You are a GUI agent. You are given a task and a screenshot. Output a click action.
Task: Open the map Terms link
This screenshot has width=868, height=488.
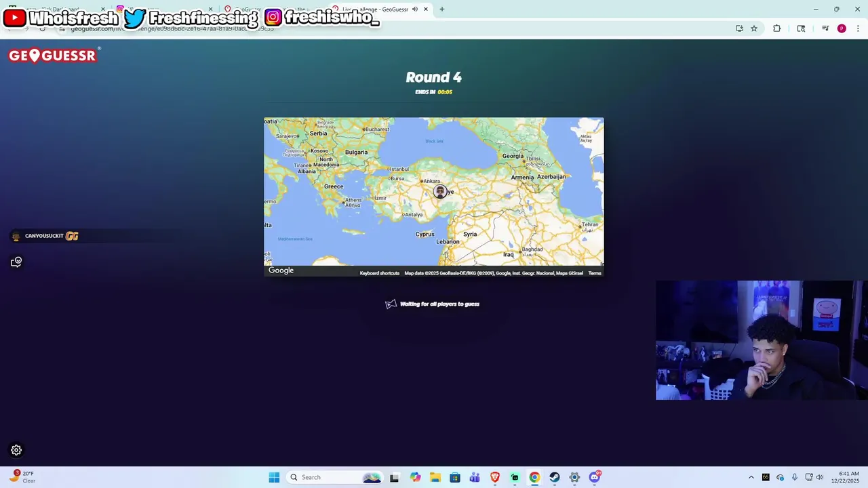595,273
